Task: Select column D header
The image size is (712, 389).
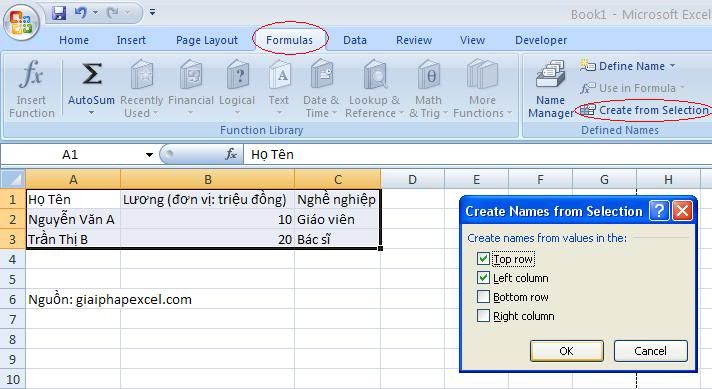Action: (412, 180)
